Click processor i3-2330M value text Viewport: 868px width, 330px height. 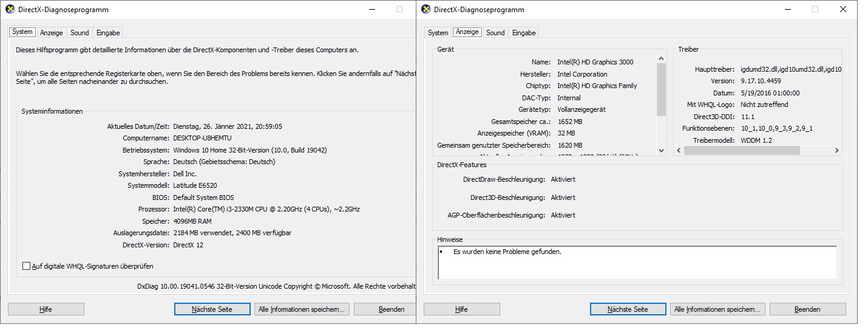coord(266,210)
